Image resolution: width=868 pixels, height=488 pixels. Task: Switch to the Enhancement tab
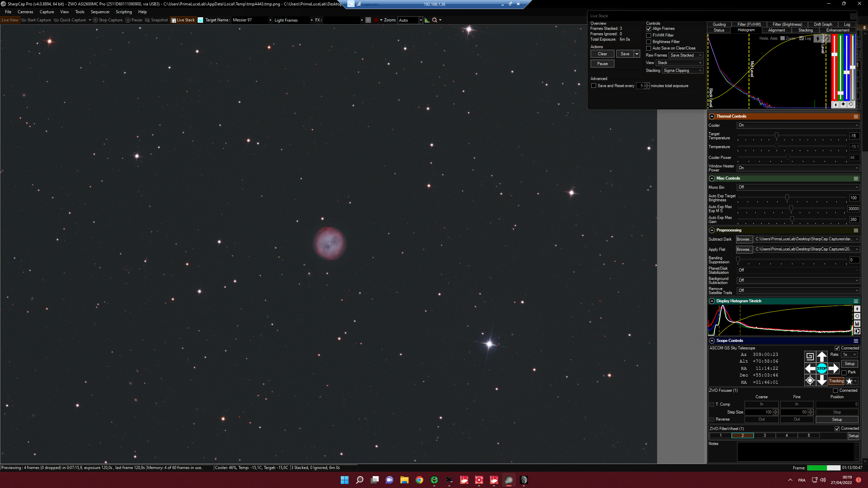(837, 30)
